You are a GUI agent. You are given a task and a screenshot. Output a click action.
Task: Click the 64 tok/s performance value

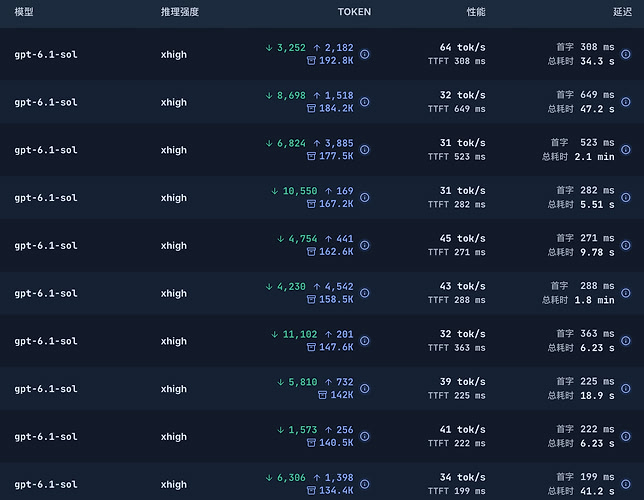[x=462, y=47]
